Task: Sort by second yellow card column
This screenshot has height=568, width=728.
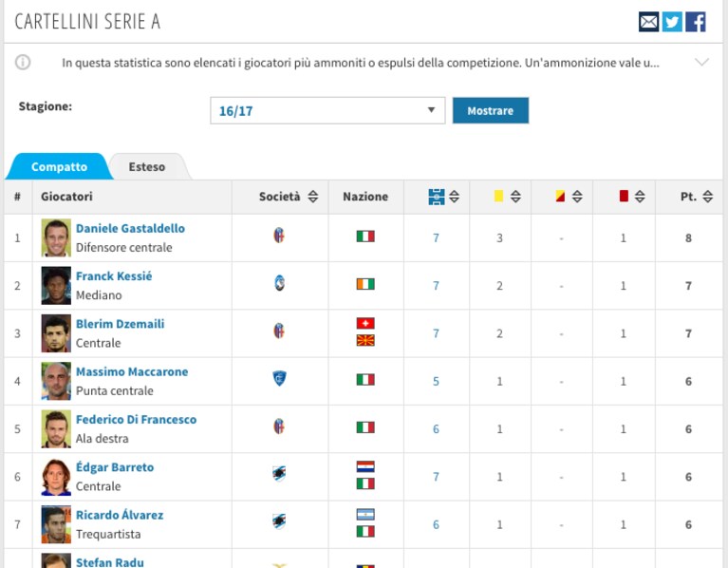Action: (569, 196)
